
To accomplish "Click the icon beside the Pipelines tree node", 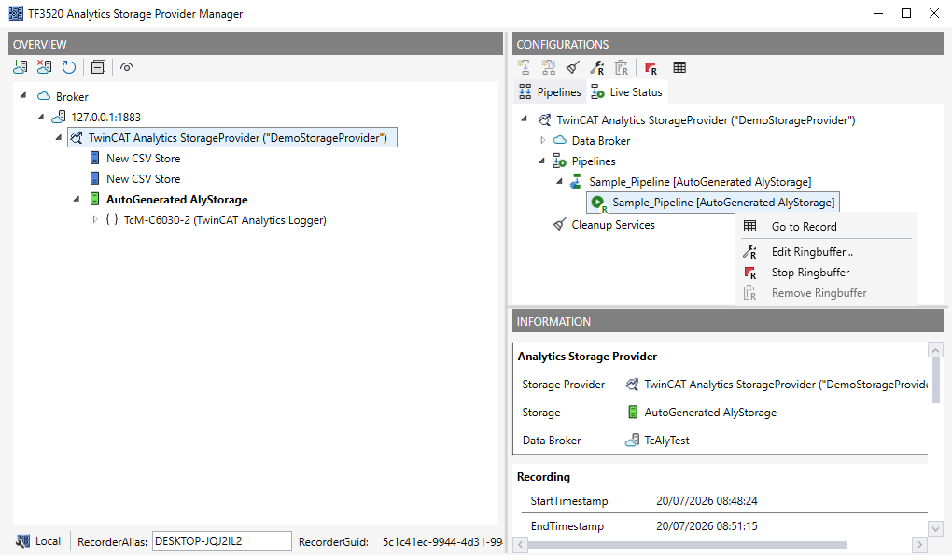I will coord(559,161).
